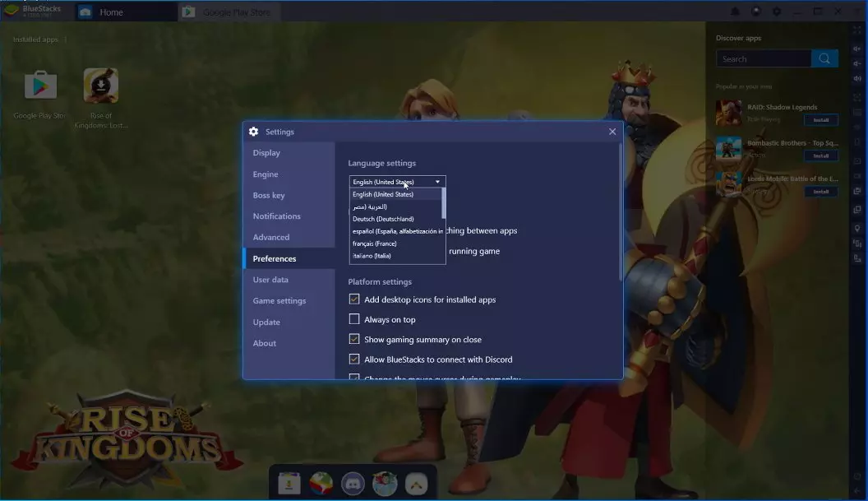The image size is (868, 501).
Task: Toggle Show gaming summary on close
Action: 354,339
